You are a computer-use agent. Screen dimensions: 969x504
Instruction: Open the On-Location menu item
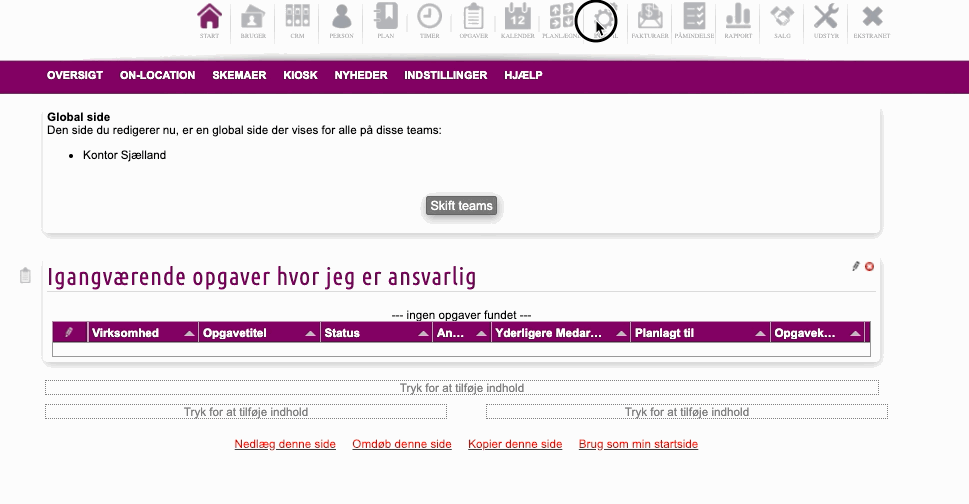(157, 75)
